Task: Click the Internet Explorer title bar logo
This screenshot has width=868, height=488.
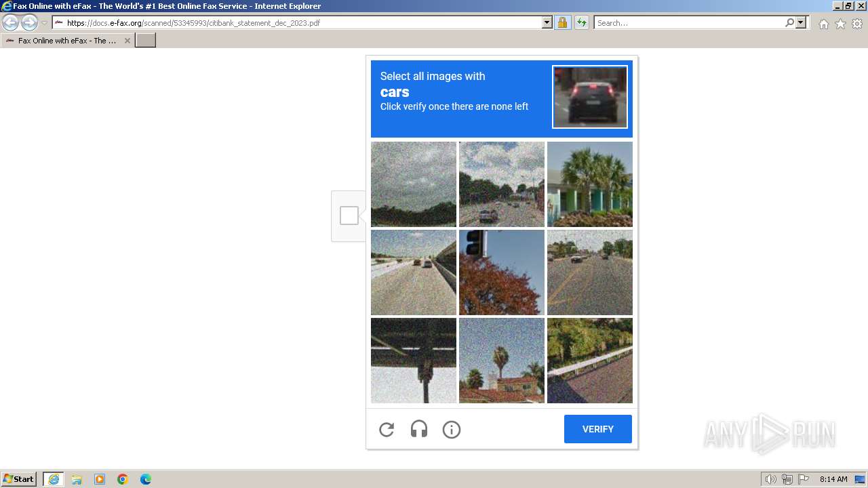Action: coord(7,6)
